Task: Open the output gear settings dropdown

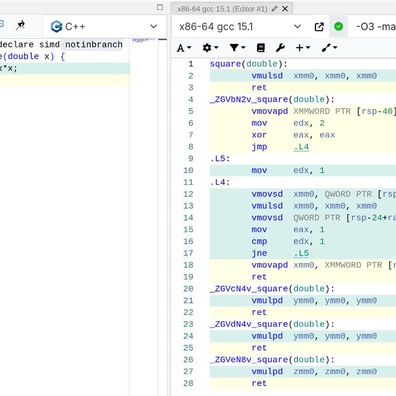Action: coord(210,48)
